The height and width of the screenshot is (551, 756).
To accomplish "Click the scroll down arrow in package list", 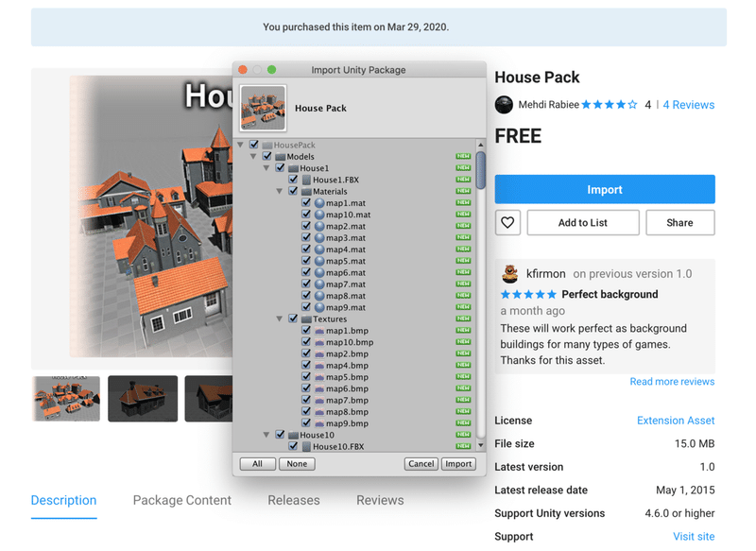I will [480, 445].
